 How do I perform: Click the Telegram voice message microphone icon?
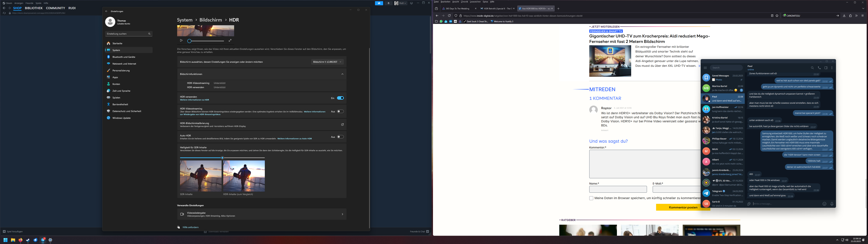832,204
